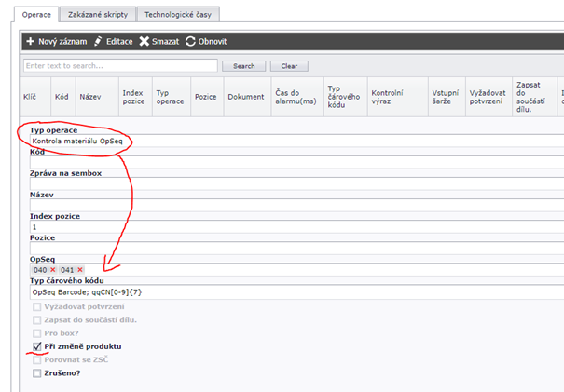Click the X icon for Smazat
564x392 pixels.
(x=144, y=42)
